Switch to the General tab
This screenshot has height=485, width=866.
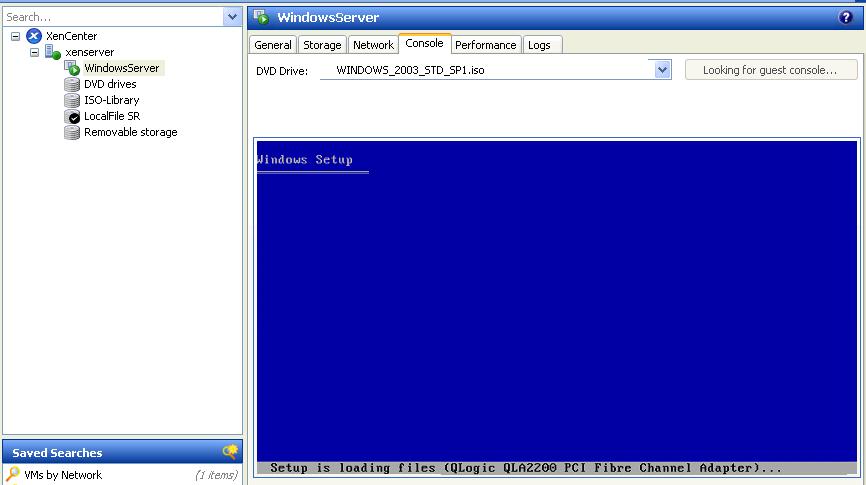coord(272,45)
